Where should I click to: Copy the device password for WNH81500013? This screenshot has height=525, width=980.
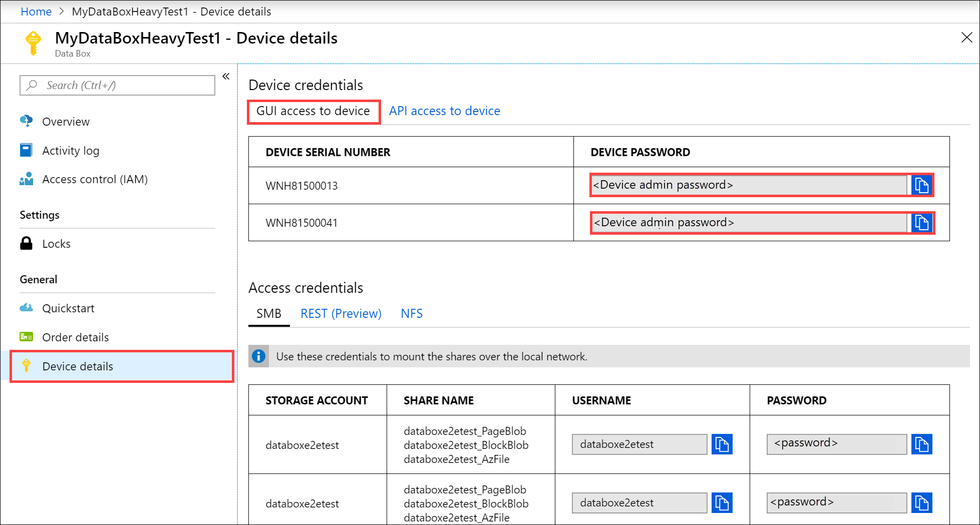[x=921, y=185]
